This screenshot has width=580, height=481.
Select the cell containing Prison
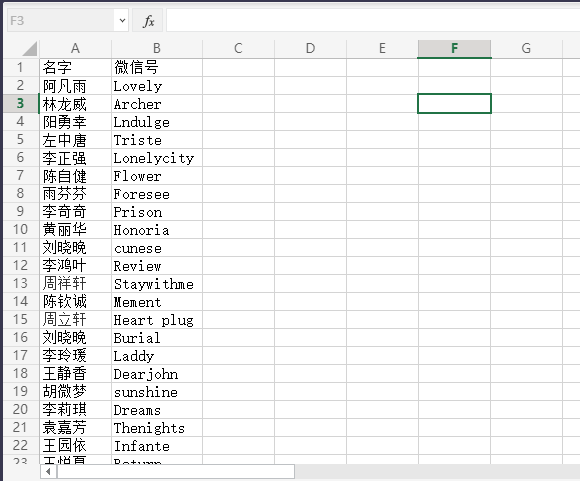[157, 211]
